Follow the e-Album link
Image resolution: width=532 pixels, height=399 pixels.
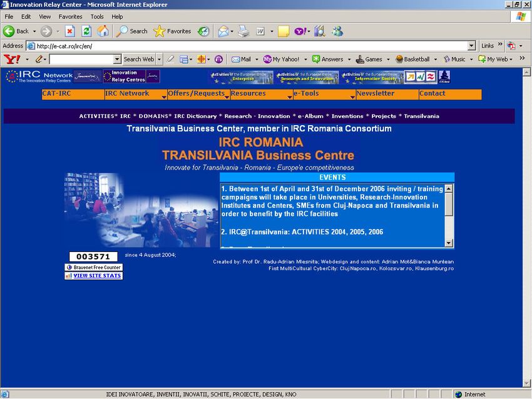pyautogui.click(x=310, y=116)
